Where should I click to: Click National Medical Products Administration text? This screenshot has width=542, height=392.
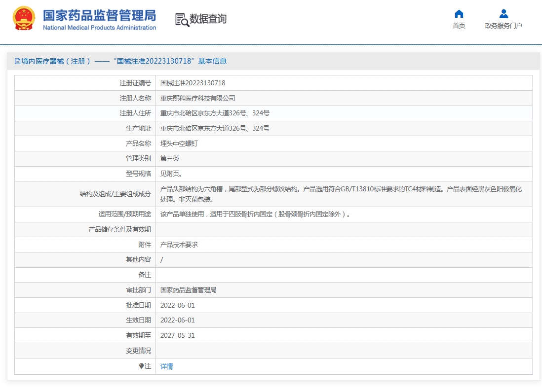coord(100,28)
